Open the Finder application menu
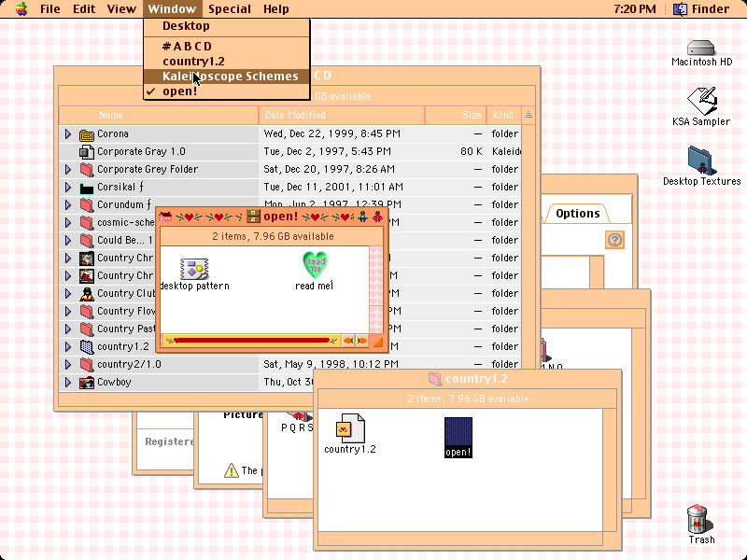This screenshot has height=560, width=747. click(701, 9)
